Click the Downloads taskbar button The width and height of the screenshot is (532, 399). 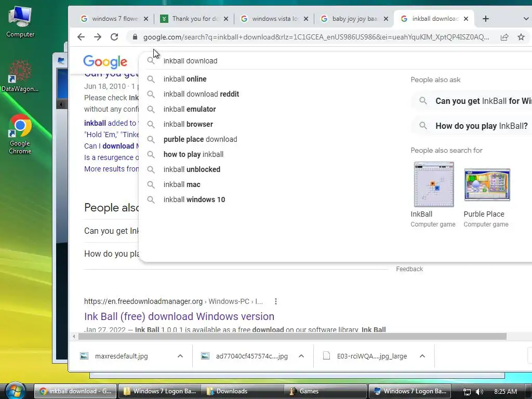243,391
